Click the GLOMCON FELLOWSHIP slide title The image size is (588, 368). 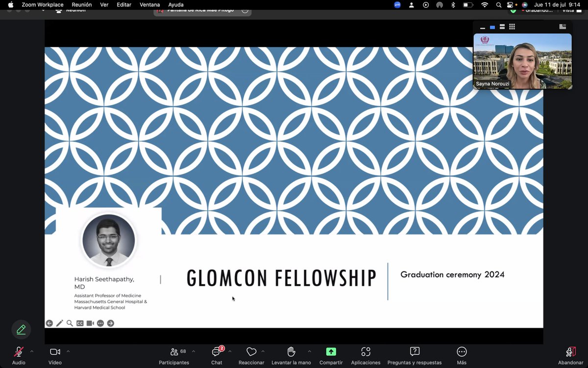coord(281,278)
